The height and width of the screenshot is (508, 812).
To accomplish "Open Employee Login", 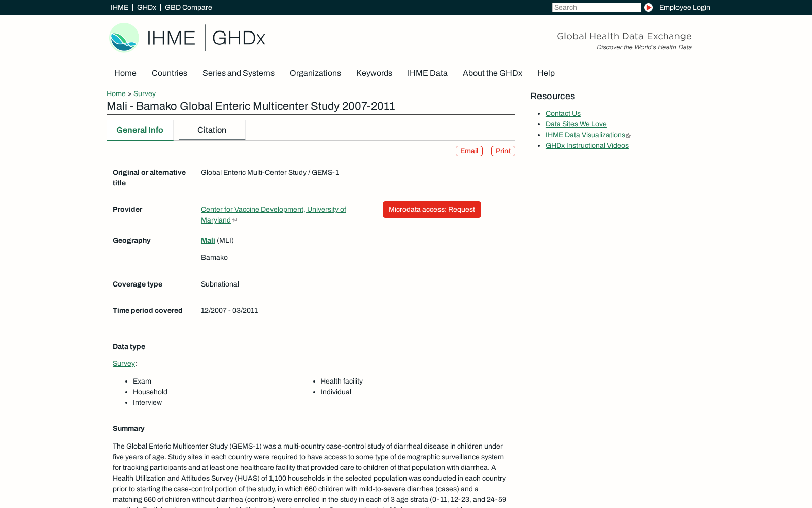I will (685, 7).
